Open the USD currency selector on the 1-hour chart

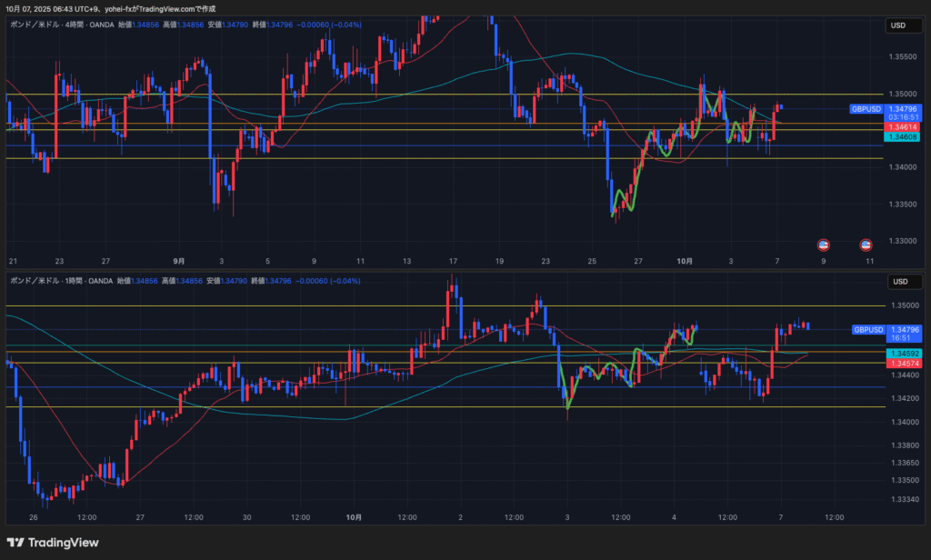pos(899,281)
